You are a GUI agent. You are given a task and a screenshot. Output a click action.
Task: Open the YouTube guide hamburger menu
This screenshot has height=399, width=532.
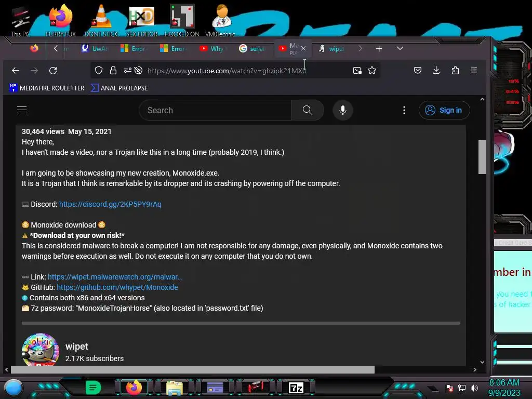[x=22, y=110]
